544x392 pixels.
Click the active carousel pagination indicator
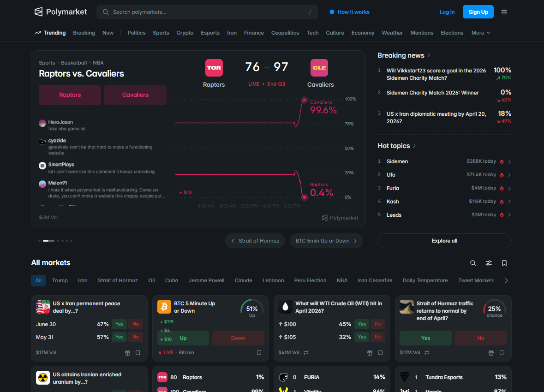48,240
